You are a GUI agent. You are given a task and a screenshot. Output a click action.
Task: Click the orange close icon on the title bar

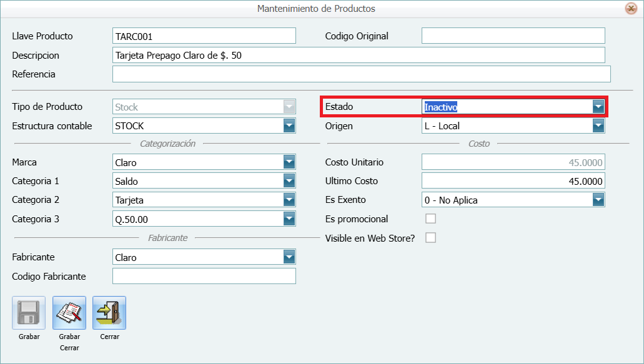631,9
